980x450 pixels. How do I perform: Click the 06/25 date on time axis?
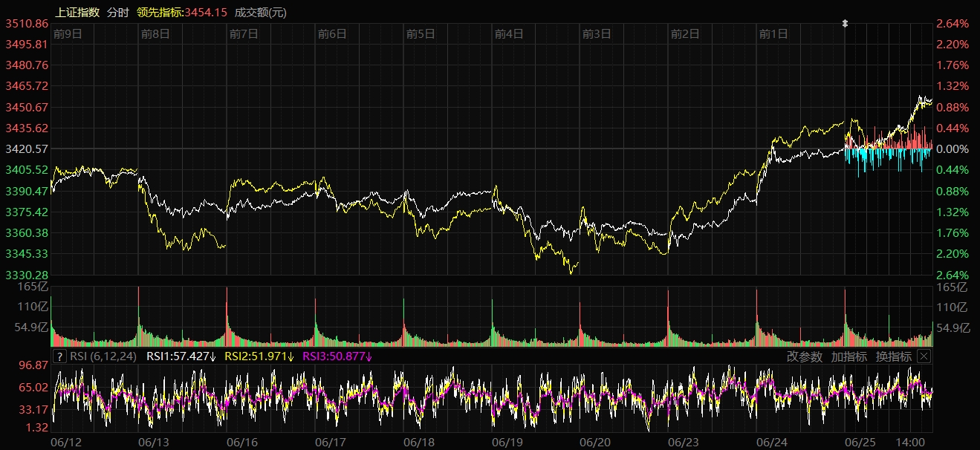(860, 442)
